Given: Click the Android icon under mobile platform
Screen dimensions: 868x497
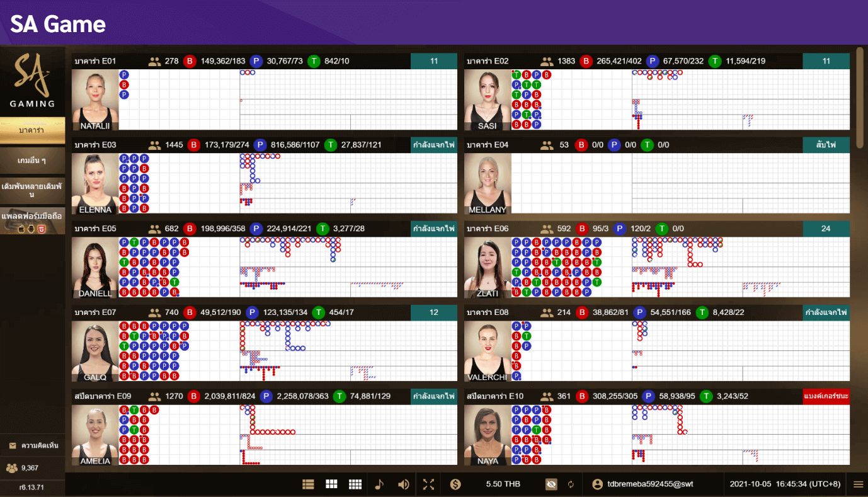Looking at the screenshot, I should click(x=31, y=229).
